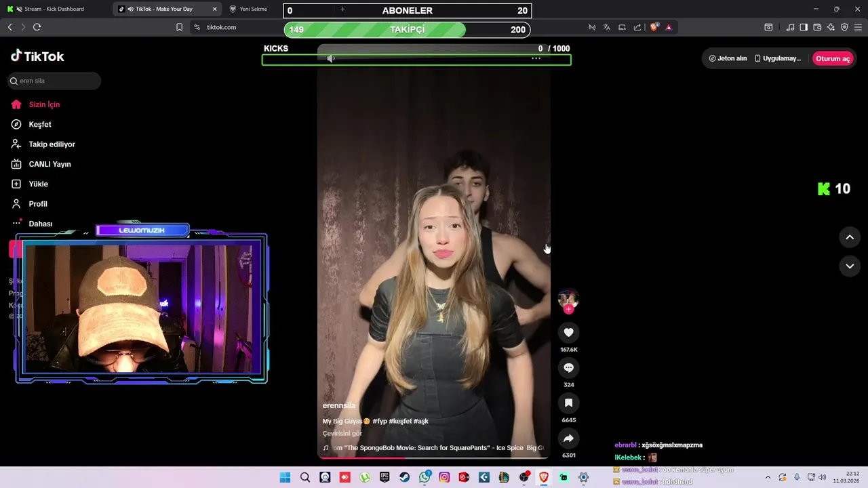Go back in browser
The image size is (868, 488).
(x=9, y=27)
